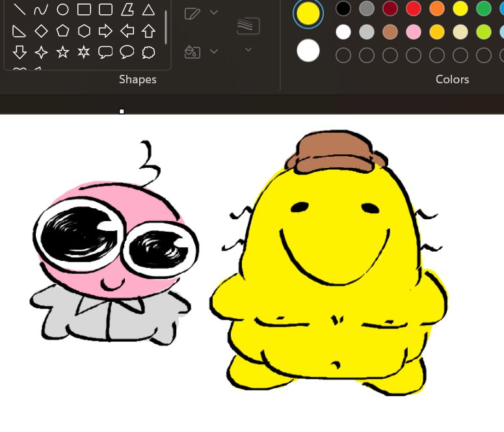Select the Triangle shape tool
Screen dimensions: 504x432
coord(148,10)
